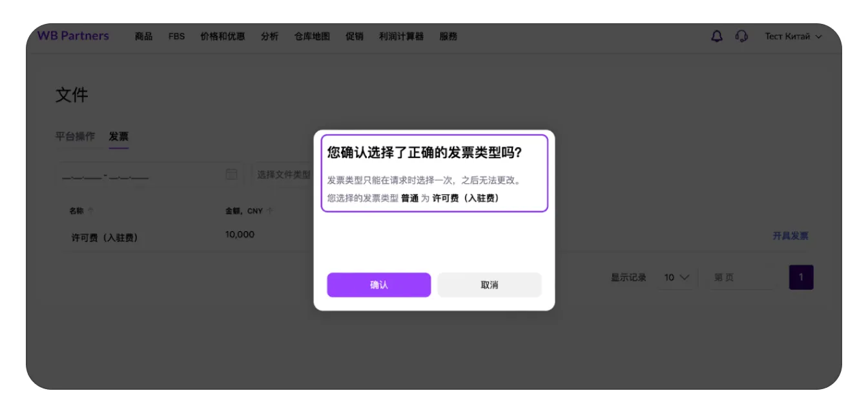The image size is (868, 413).
Task: Open the 仓库地图 menu
Action: click(312, 36)
